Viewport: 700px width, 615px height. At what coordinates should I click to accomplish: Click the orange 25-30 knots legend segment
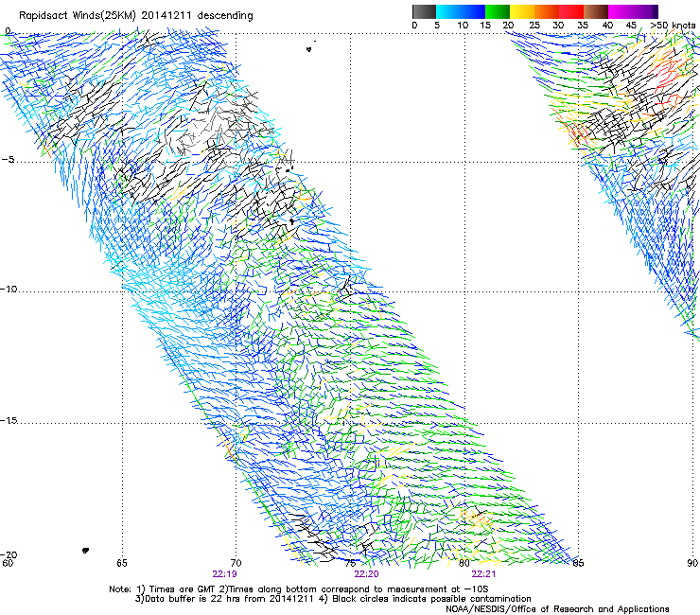point(547,11)
